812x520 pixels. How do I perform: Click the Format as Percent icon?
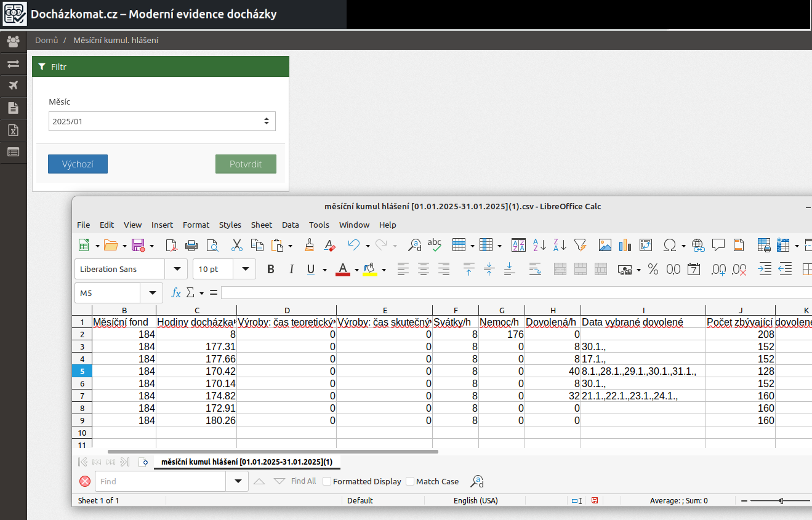[x=653, y=269]
